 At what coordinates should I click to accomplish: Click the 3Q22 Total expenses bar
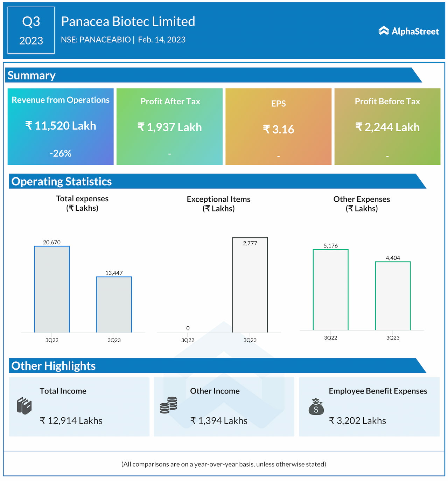52,289
